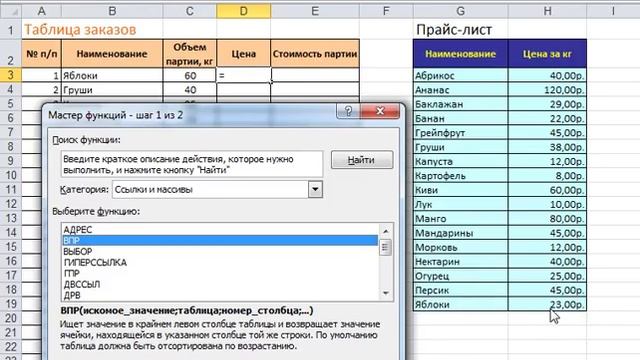Select column A header
The height and width of the screenshot is (360, 640).
click(42, 11)
